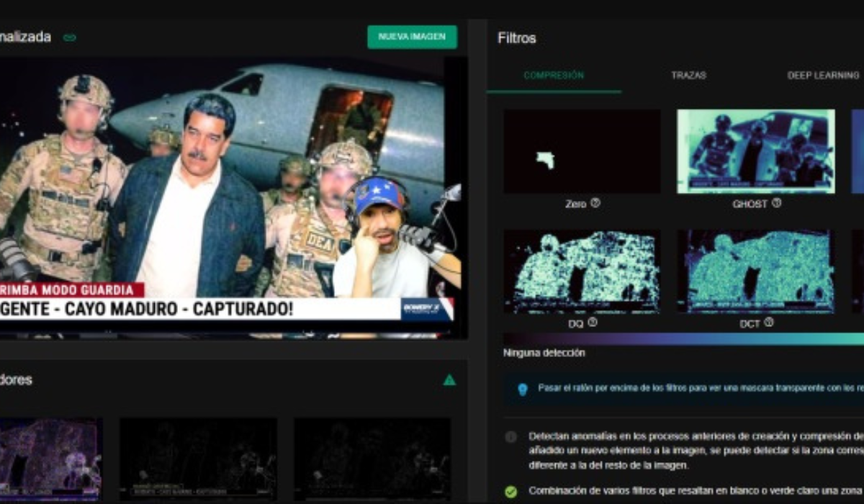Switch to the DEEP LEARNING tab

click(822, 75)
